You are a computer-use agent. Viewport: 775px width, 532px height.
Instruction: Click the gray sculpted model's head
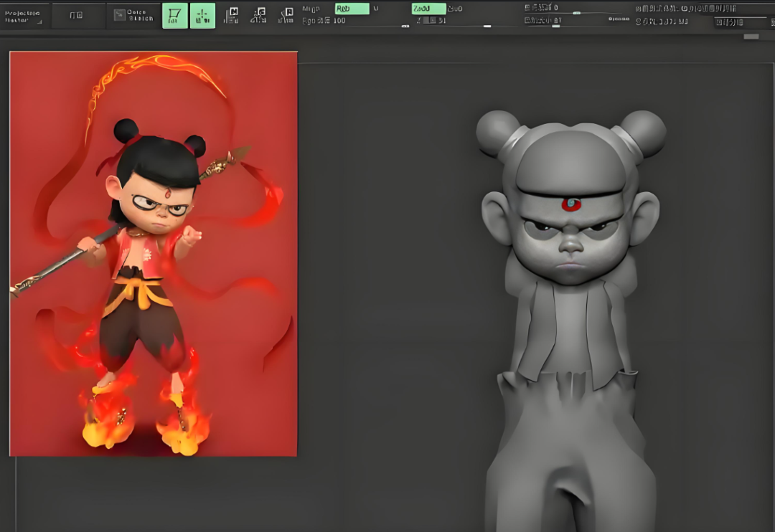pyautogui.click(x=570, y=165)
